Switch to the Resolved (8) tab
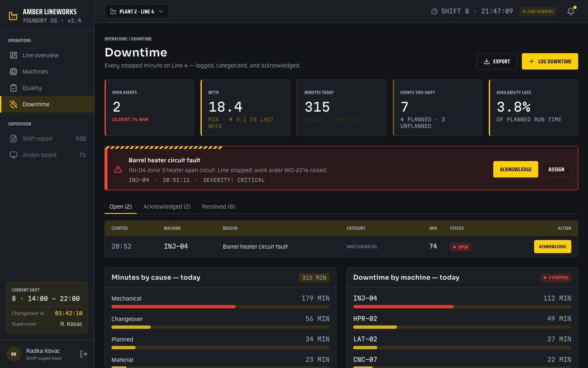This screenshot has width=588, height=368. click(x=218, y=206)
